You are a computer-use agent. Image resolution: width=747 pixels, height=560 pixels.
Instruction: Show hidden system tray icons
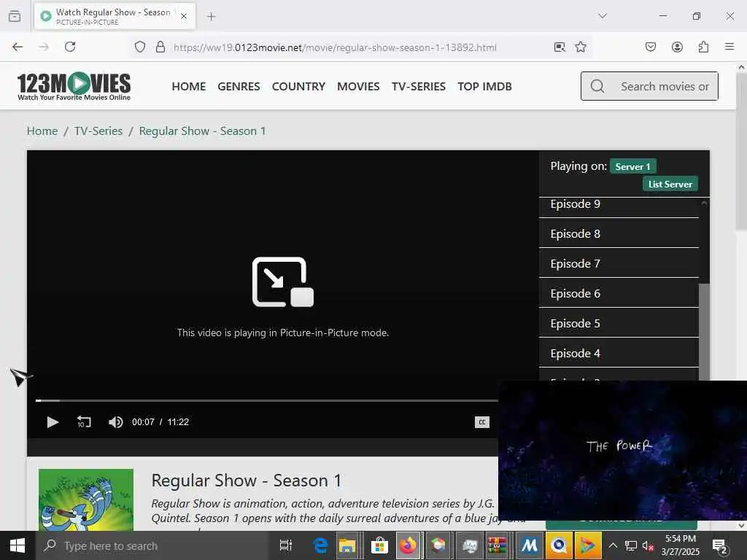pos(613,545)
